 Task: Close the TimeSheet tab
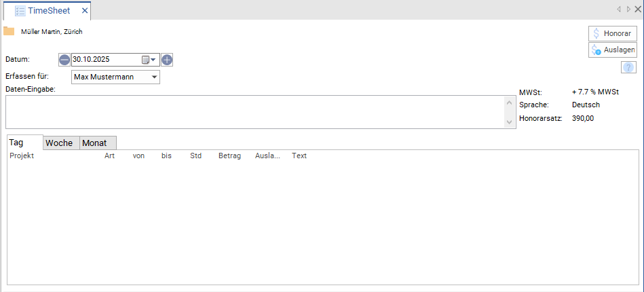pos(85,11)
